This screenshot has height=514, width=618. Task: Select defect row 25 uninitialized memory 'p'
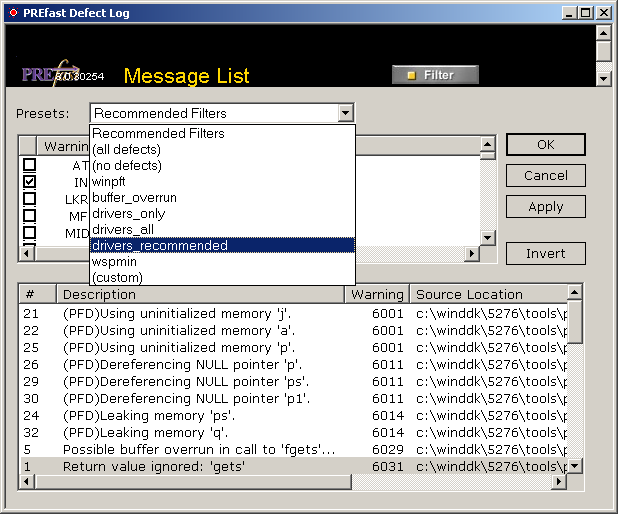coord(293,348)
